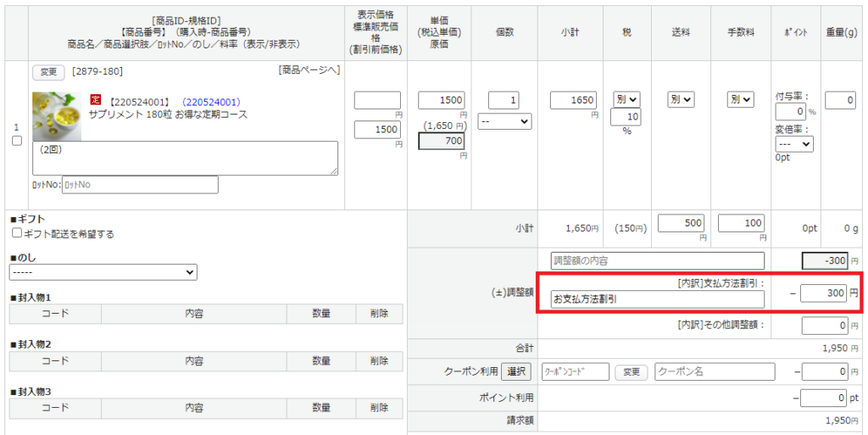
Task: Open the 商品ページへ link
Action: click(309, 70)
